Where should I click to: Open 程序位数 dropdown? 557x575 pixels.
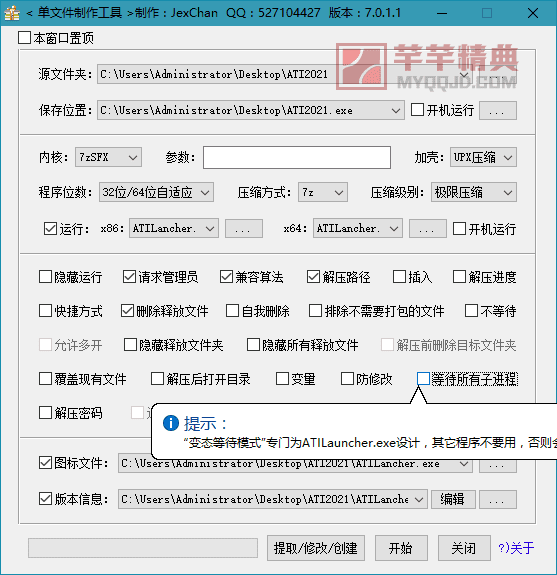pyautogui.click(x=156, y=192)
